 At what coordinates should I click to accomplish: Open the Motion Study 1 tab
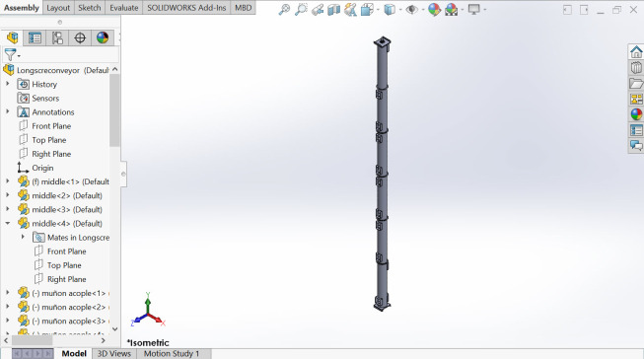(172, 353)
